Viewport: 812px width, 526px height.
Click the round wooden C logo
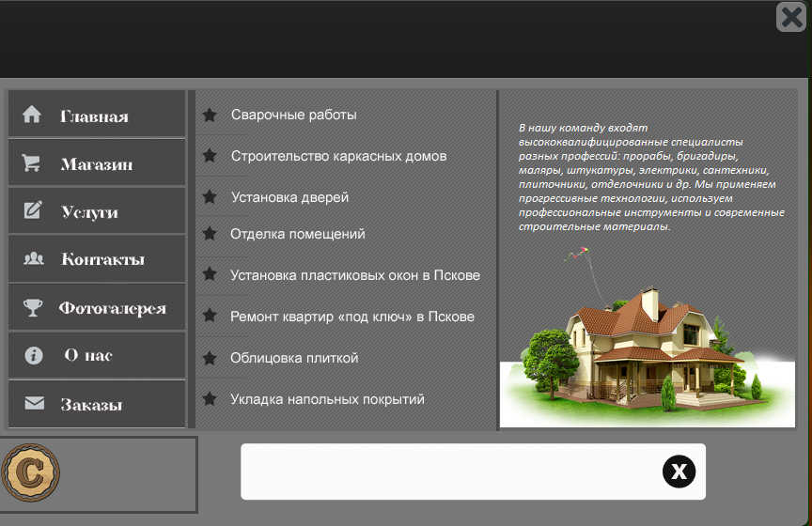tap(30, 473)
